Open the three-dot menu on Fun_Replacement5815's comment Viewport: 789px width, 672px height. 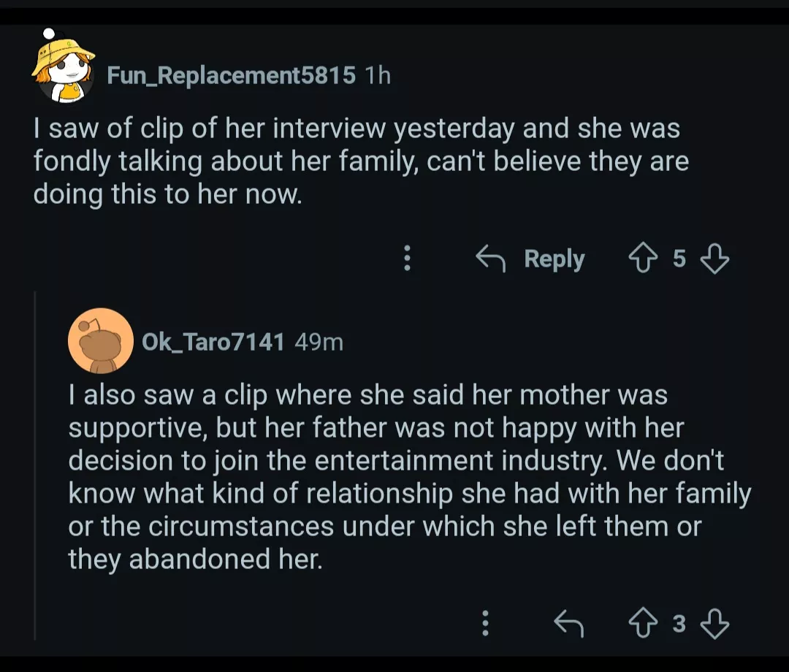[x=408, y=259]
